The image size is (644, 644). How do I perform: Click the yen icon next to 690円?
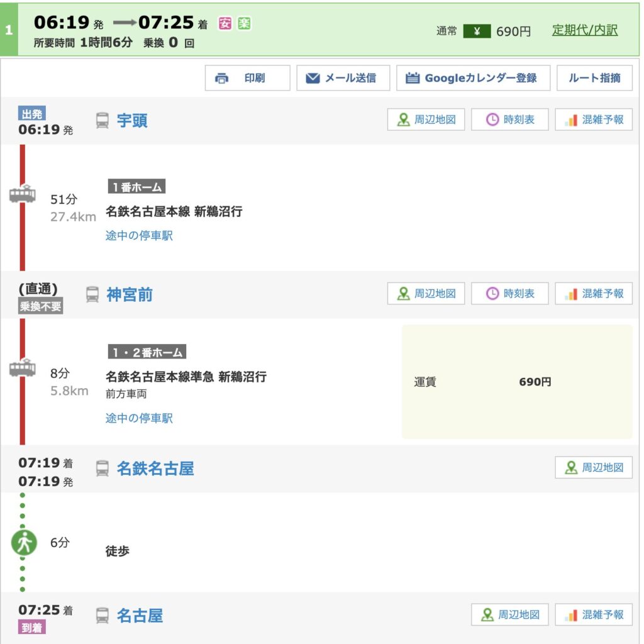click(477, 31)
